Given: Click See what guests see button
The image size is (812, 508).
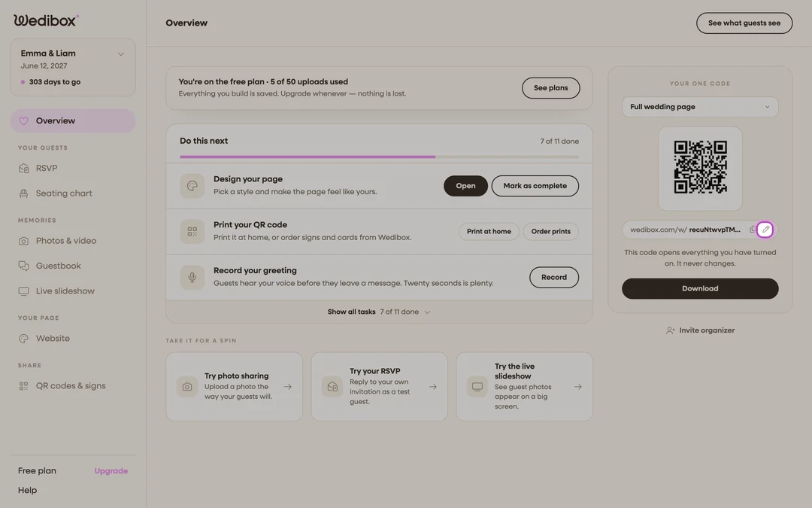Looking at the screenshot, I should (744, 23).
